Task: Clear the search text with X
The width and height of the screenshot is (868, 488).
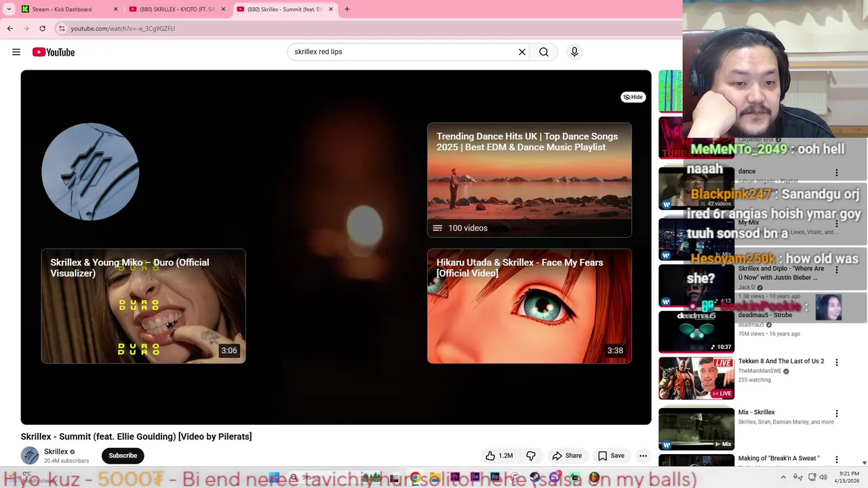Action: click(x=522, y=52)
